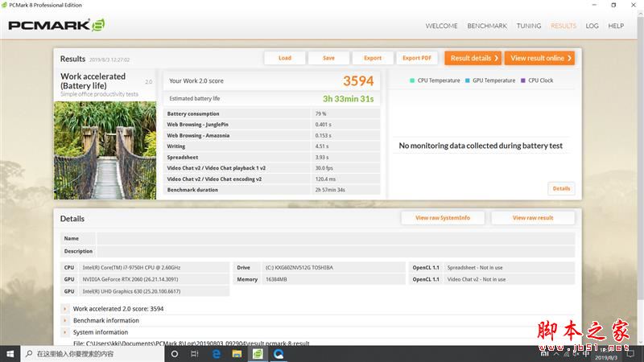This screenshot has height=362, width=644.
Task: Click the GPU Temperature legend swatch
Action: 467,80
